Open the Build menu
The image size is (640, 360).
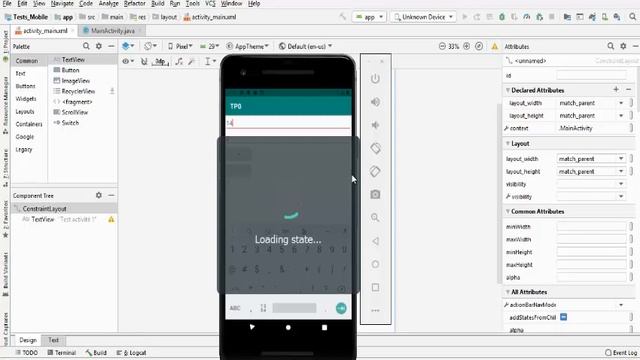point(158,4)
